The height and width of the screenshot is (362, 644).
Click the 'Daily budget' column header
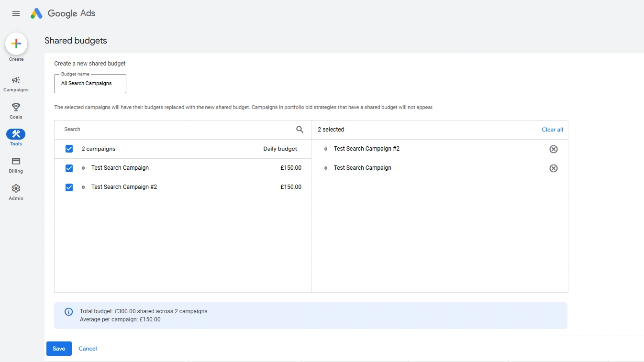tap(280, 149)
